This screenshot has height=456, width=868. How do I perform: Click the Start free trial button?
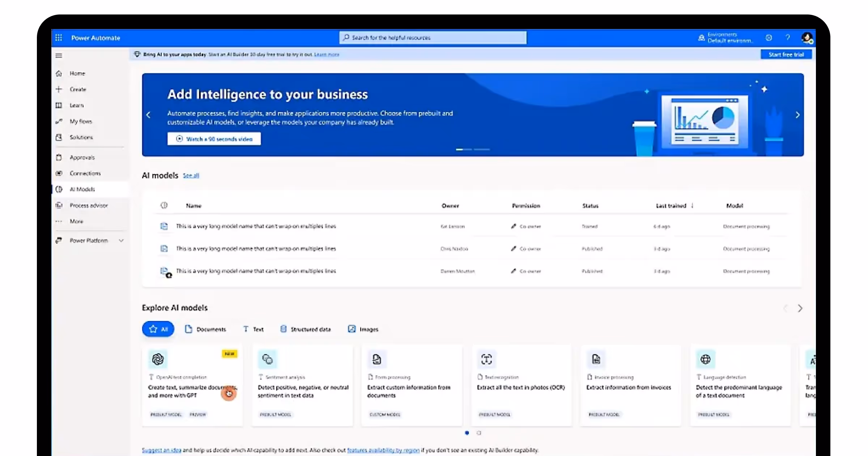[x=786, y=55]
